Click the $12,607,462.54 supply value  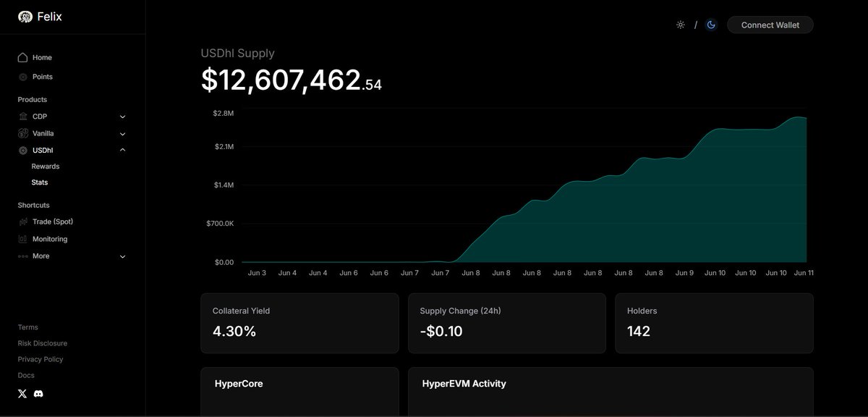292,80
